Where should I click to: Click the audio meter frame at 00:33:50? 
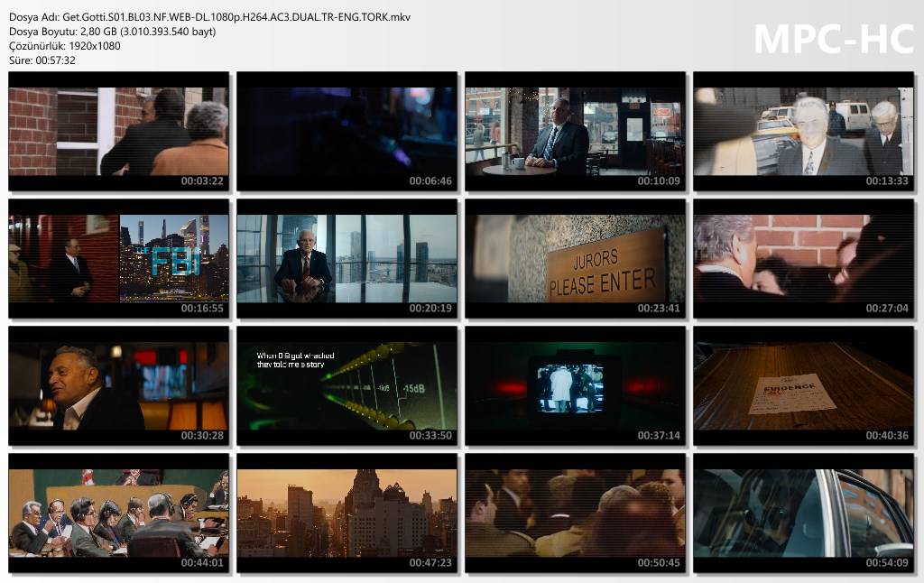tap(347, 386)
